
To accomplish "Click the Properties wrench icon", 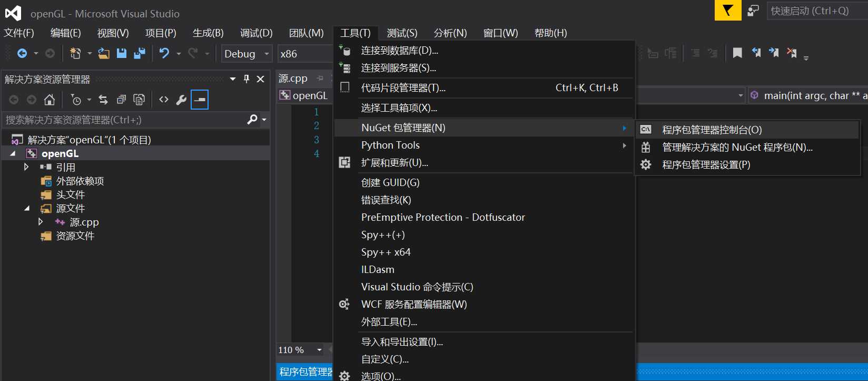I will coord(181,100).
